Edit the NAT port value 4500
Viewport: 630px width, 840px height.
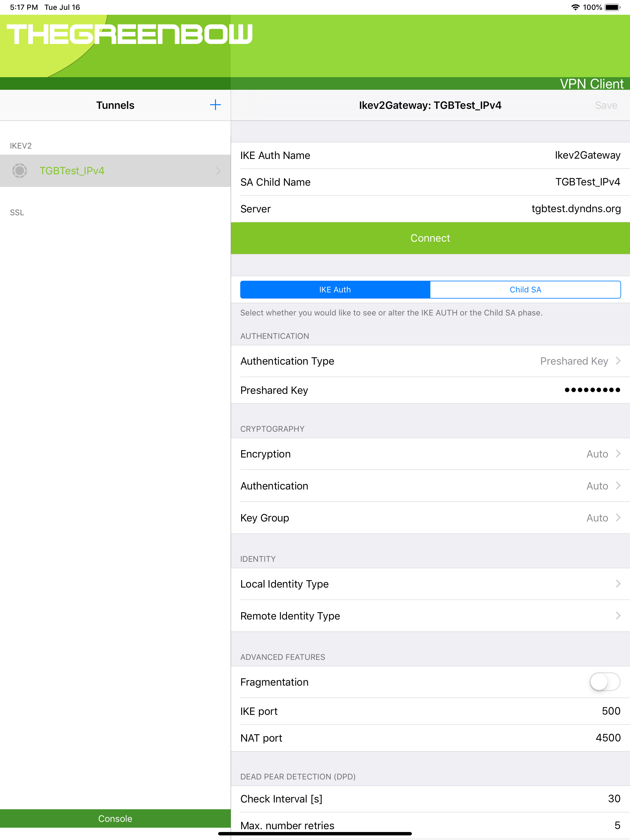point(608,738)
